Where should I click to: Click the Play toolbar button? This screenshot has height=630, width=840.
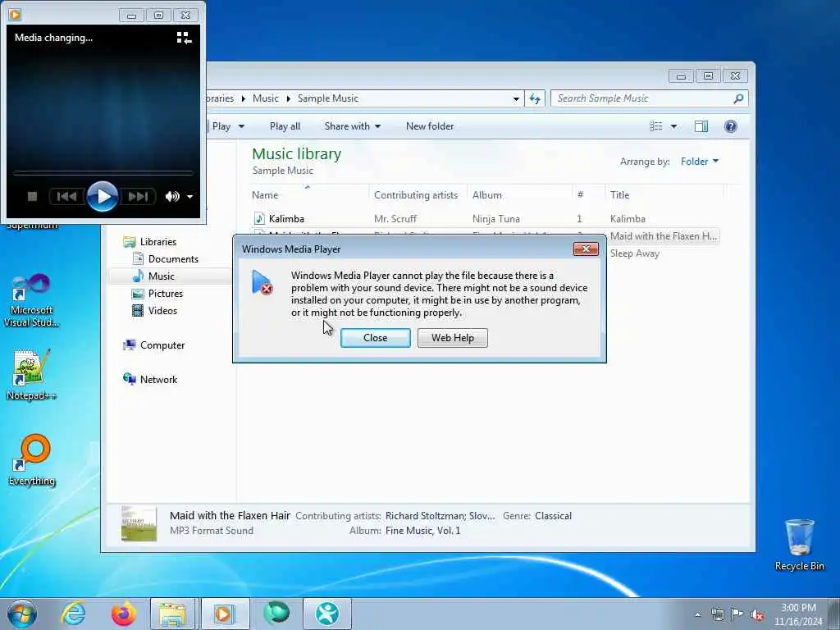click(x=221, y=126)
